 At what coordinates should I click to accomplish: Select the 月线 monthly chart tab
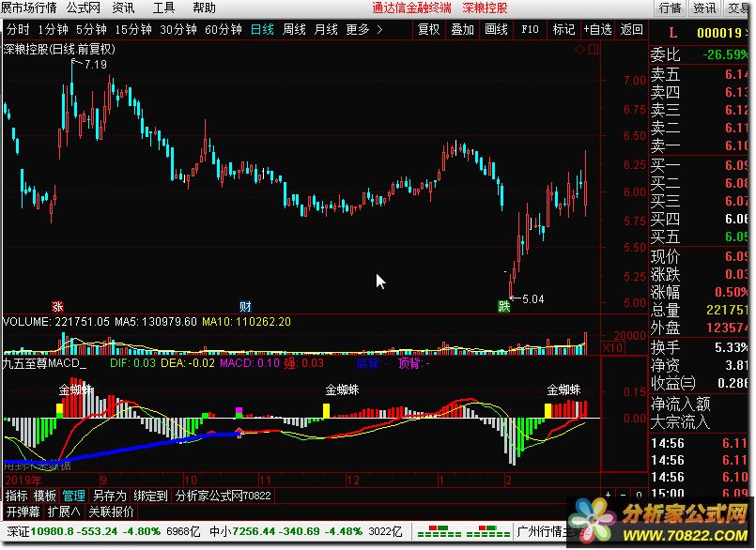point(326,29)
